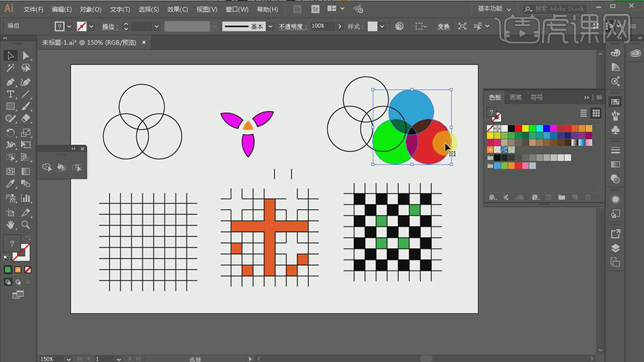Choose the red swatch in swatches panel
This screenshot has height=362, width=644.
pyautogui.click(x=518, y=129)
